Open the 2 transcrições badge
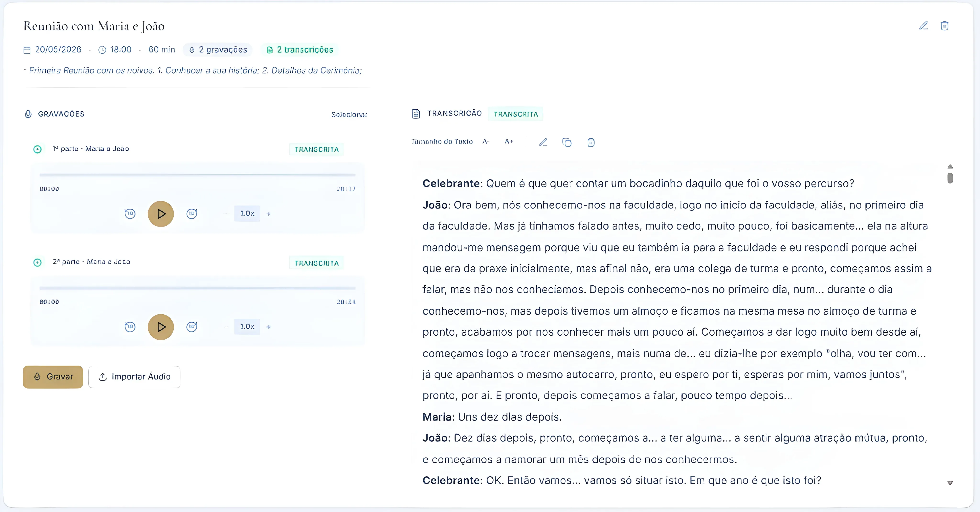980x512 pixels. [300, 50]
